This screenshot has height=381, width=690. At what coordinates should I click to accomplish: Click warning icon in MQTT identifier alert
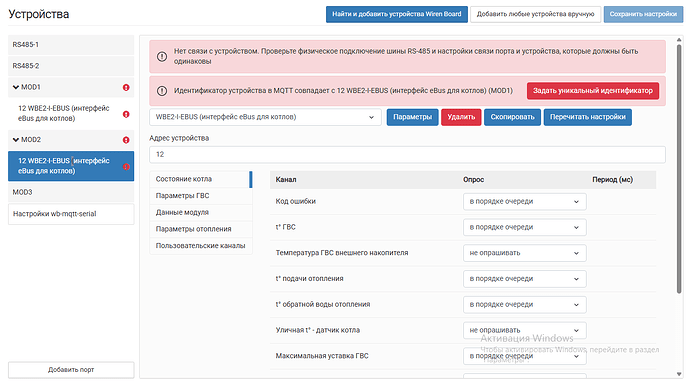point(162,91)
